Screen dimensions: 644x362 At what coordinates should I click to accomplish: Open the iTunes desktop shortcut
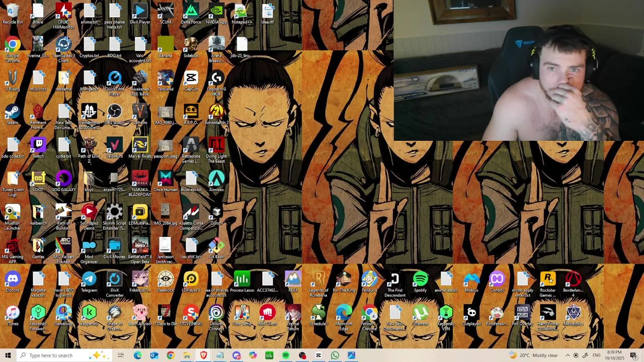click(x=13, y=316)
